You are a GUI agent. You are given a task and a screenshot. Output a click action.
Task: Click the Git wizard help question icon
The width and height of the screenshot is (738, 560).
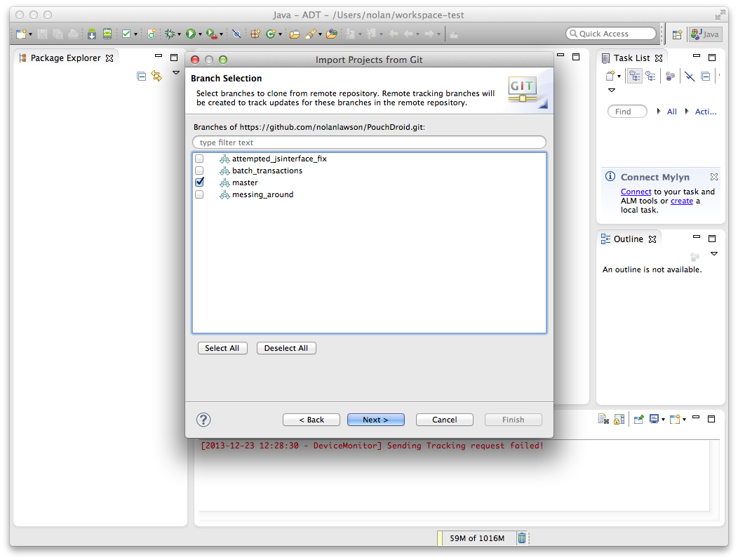coord(203,420)
